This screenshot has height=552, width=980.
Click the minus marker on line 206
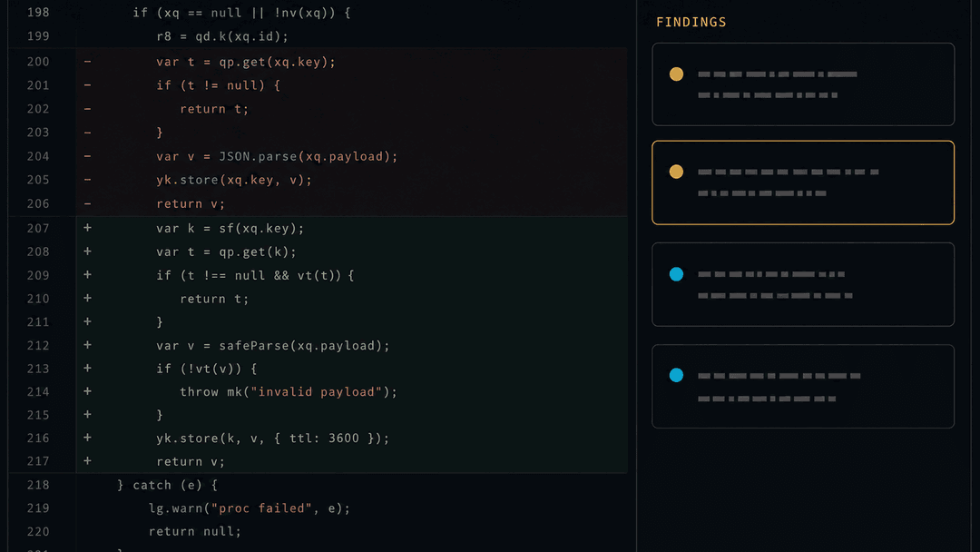point(87,203)
